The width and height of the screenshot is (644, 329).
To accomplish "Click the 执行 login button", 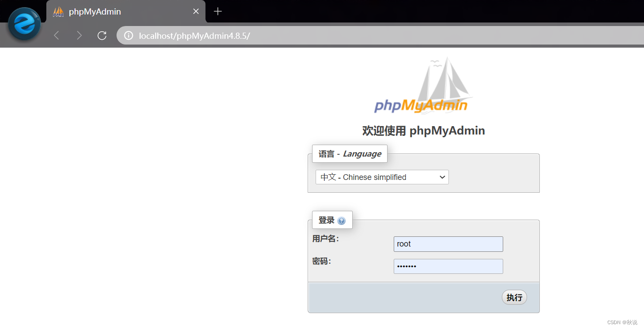I will (x=514, y=297).
